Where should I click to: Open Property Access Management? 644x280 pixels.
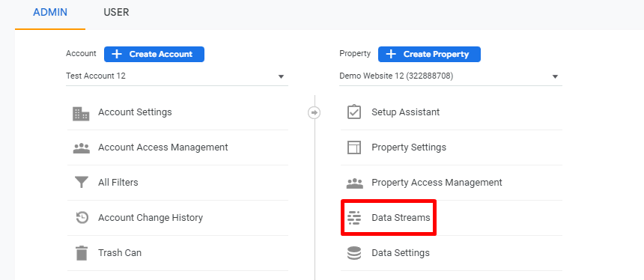pos(452,183)
